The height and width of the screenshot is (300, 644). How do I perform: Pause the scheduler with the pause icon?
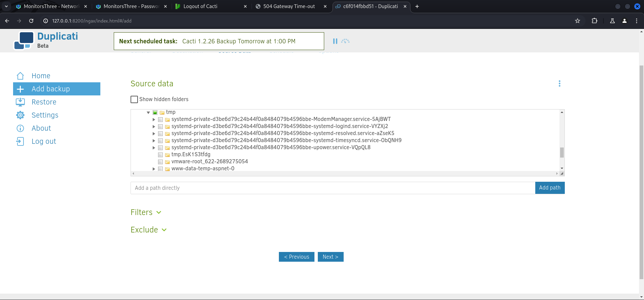tap(335, 41)
